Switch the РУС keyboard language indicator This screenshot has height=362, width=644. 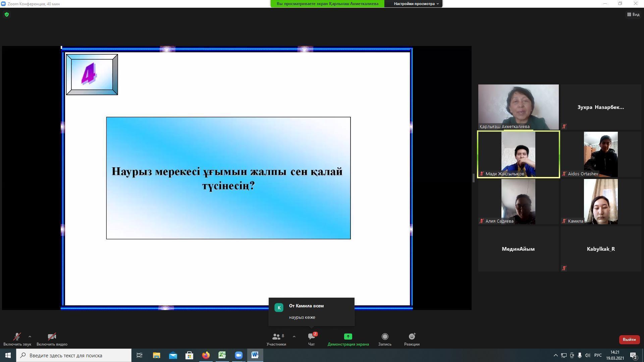[x=598, y=355]
